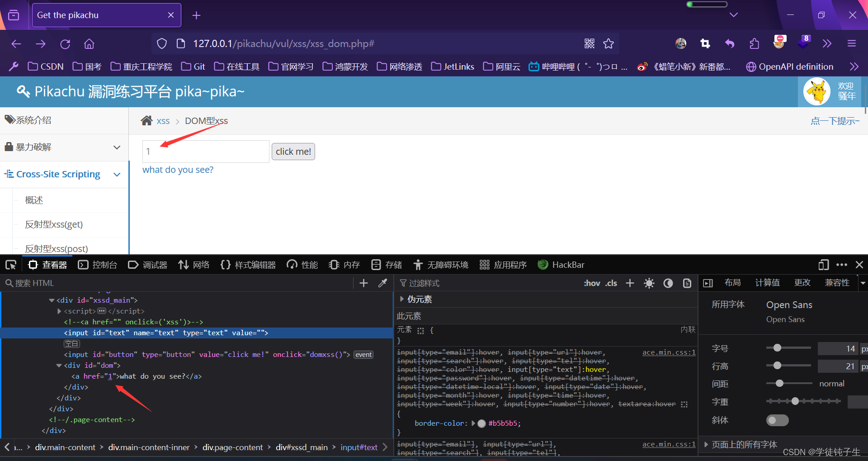Open the HackBar tab
The height and width of the screenshot is (461, 868).
[561, 265]
